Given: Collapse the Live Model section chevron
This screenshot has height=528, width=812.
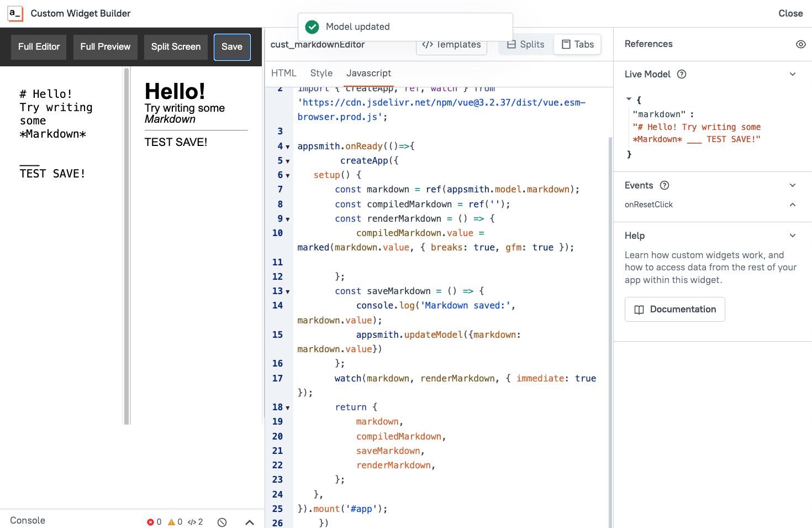Looking at the screenshot, I should 793,74.
